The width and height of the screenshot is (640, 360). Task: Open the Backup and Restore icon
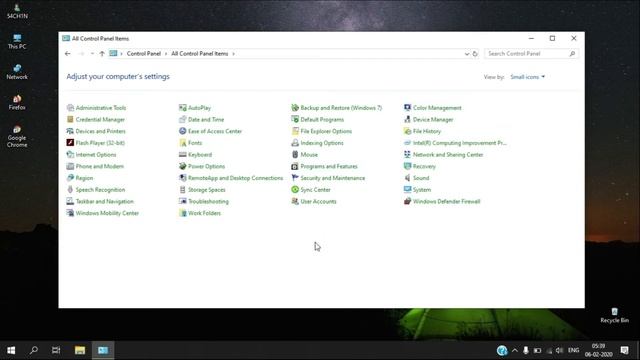pyautogui.click(x=295, y=108)
